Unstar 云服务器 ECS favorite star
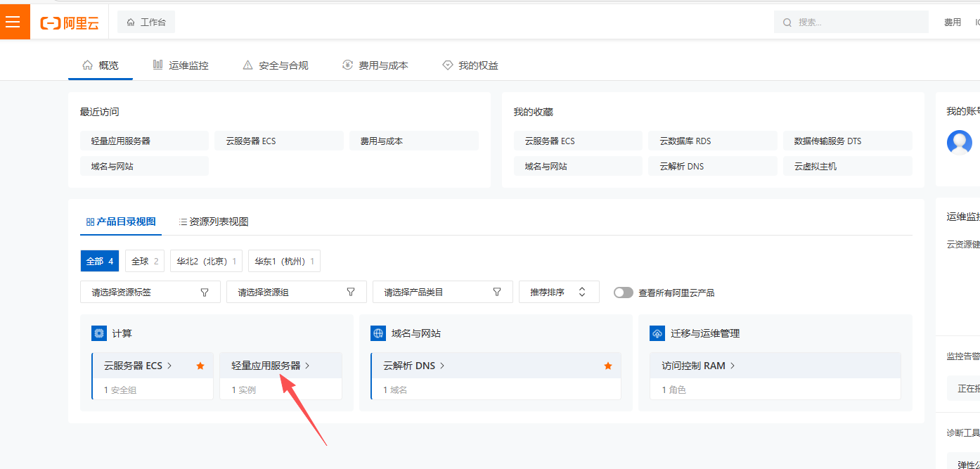This screenshot has height=469, width=980. tap(200, 366)
